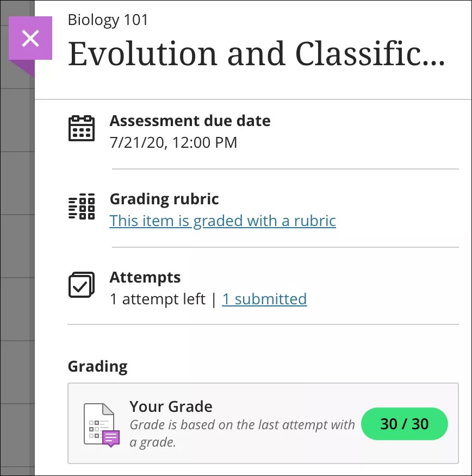This screenshot has width=472, height=476.
Task: Click the attempts checkbox stack icon
Action: pos(82,285)
